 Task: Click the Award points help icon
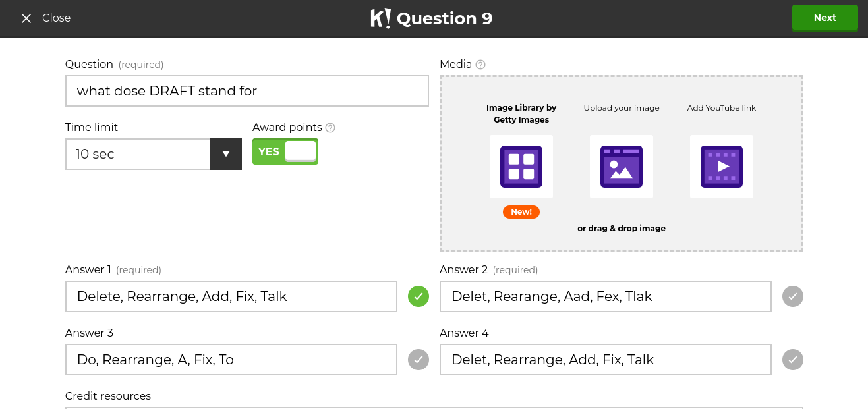coord(330,128)
